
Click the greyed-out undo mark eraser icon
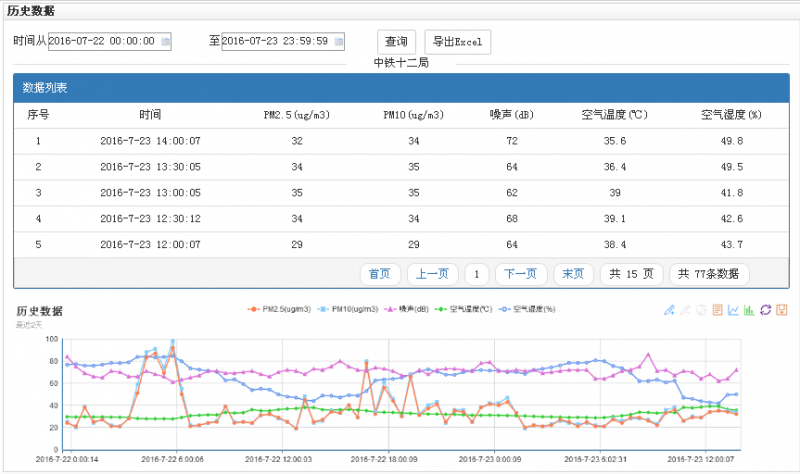[x=685, y=310]
